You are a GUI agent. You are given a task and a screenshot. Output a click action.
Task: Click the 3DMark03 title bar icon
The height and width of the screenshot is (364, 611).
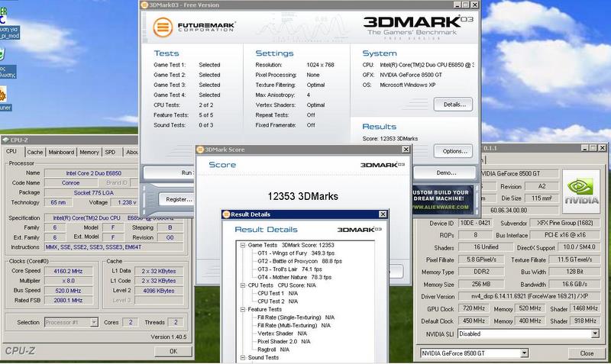pyautogui.click(x=144, y=5)
